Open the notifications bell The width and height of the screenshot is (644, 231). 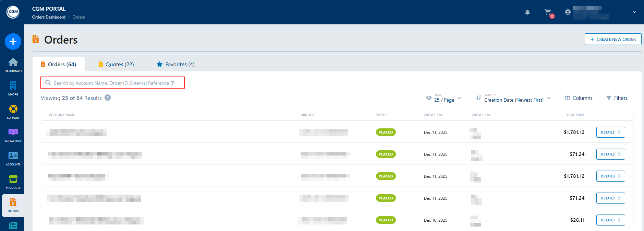pyautogui.click(x=527, y=12)
